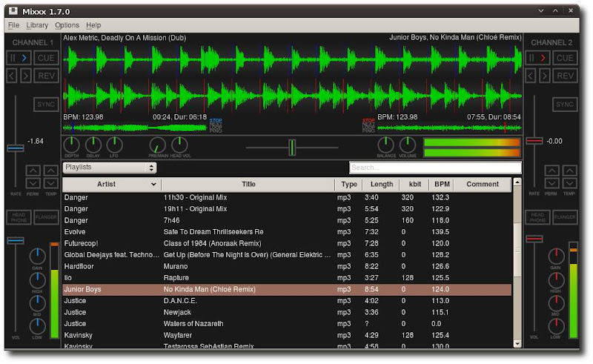The image size is (593, 364).
Task: Click Channel 1 fast forward arrow button
Action: click(26, 76)
